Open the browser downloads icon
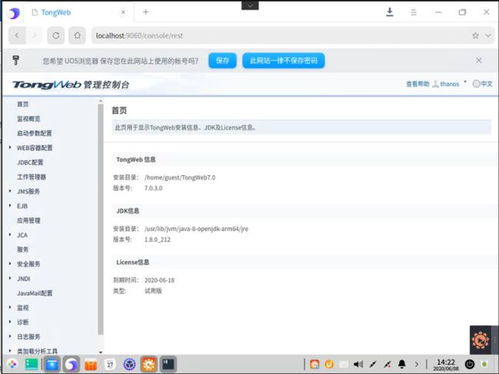 pos(389,12)
